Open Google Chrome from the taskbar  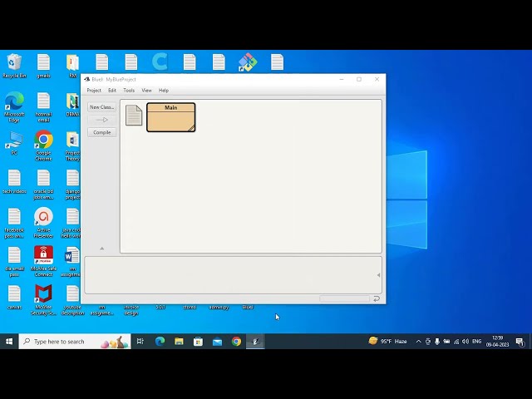click(x=236, y=342)
